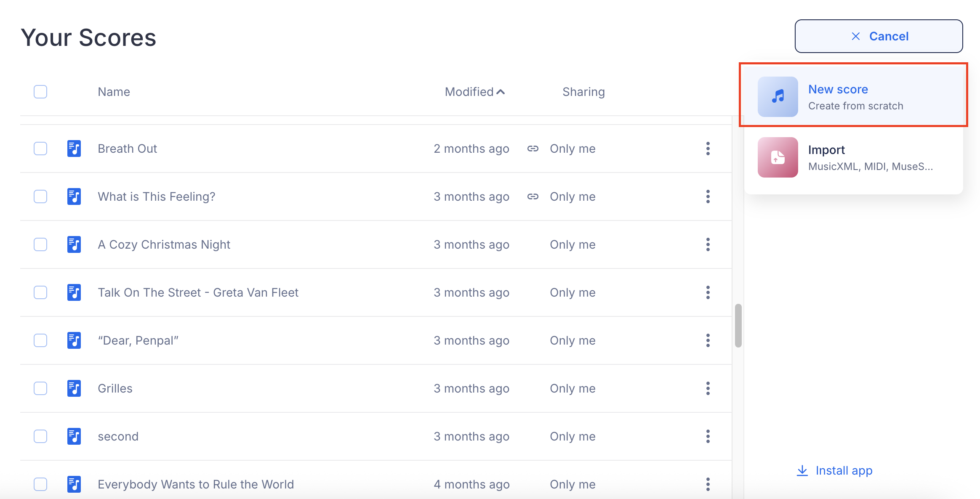Click the score file icon next to Grilles
This screenshot has width=980, height=499.
[x=74, y=388]
